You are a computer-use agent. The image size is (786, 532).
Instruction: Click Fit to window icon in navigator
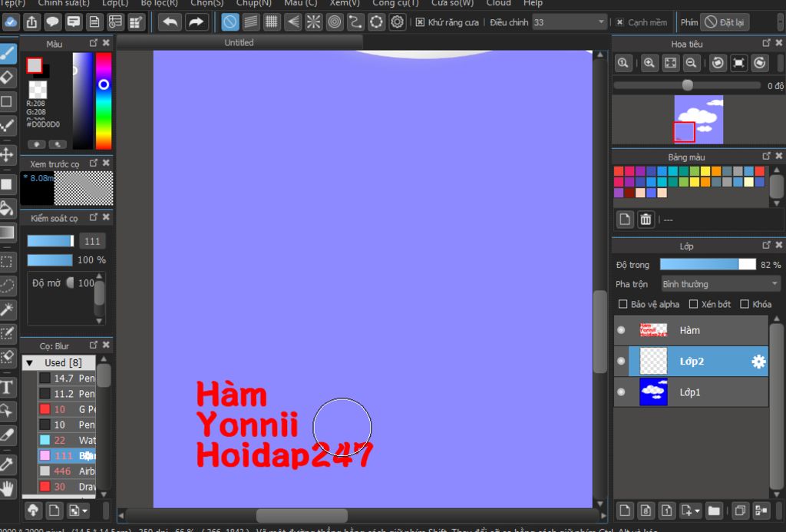pos(670,63)
